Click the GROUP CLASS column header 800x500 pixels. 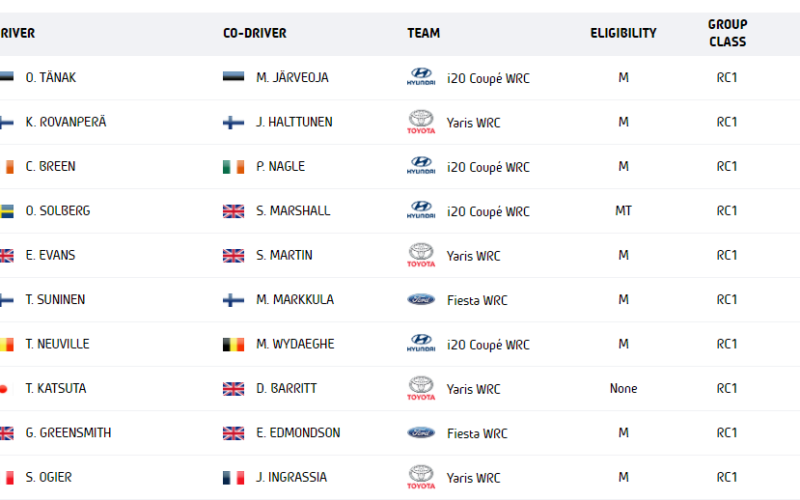coord(728,33)
